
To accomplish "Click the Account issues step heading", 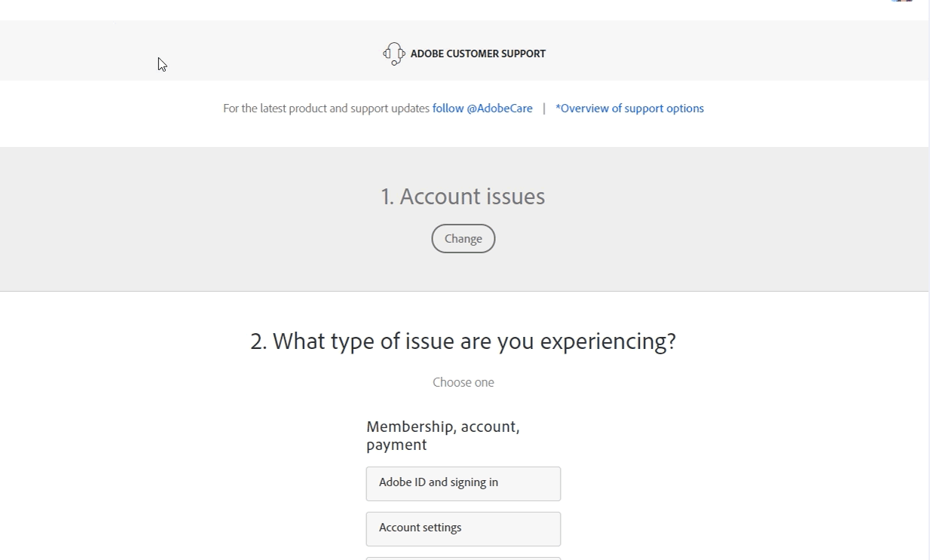I will coord(463,196).
